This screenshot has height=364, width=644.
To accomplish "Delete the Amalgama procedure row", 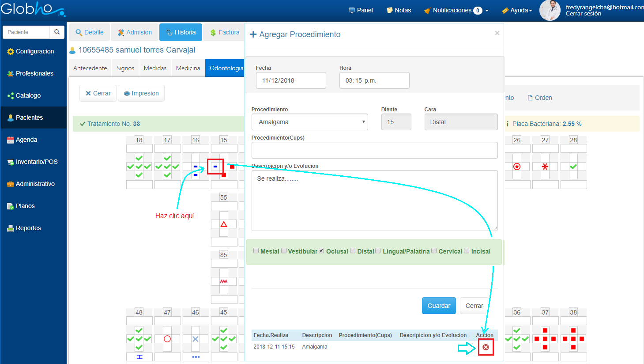I will tap(486, 347).
